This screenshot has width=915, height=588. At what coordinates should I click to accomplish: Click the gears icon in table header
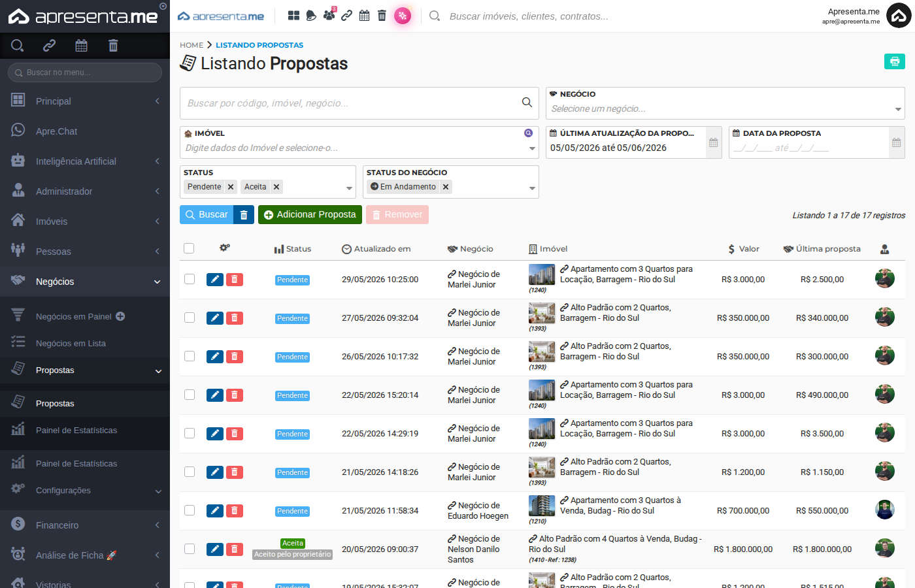(225, 248)
